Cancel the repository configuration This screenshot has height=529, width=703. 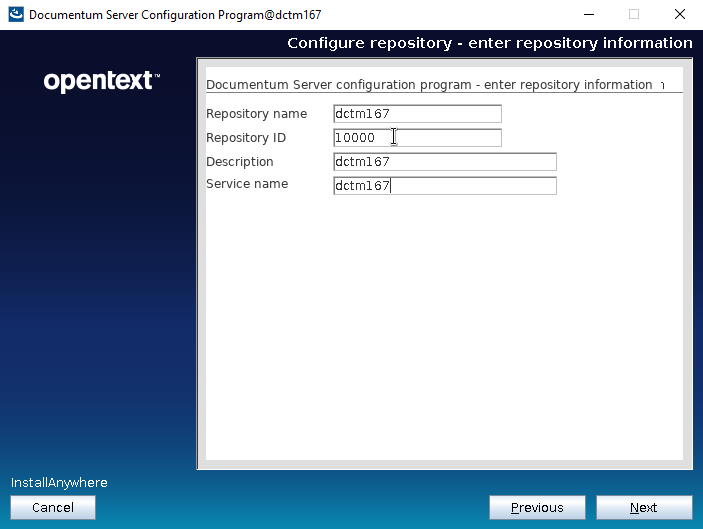tap(53, 508)
